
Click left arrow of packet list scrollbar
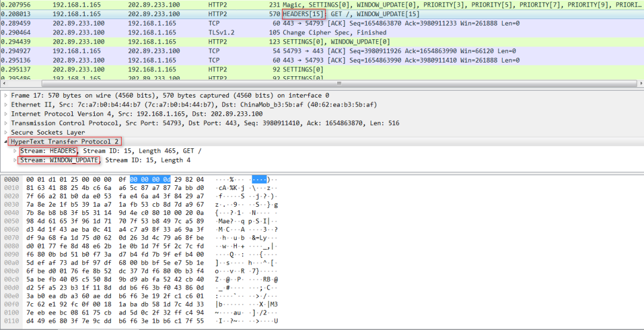[4, 83]
